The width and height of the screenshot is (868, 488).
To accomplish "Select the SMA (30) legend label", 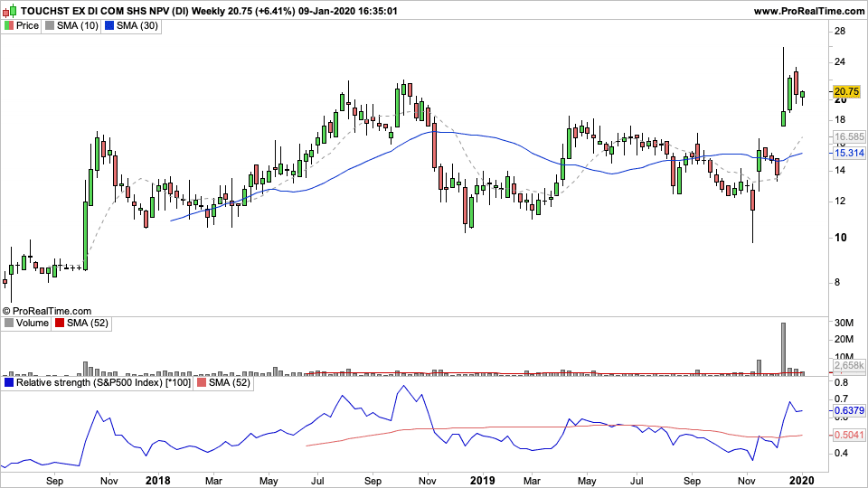I will (137, 25).
